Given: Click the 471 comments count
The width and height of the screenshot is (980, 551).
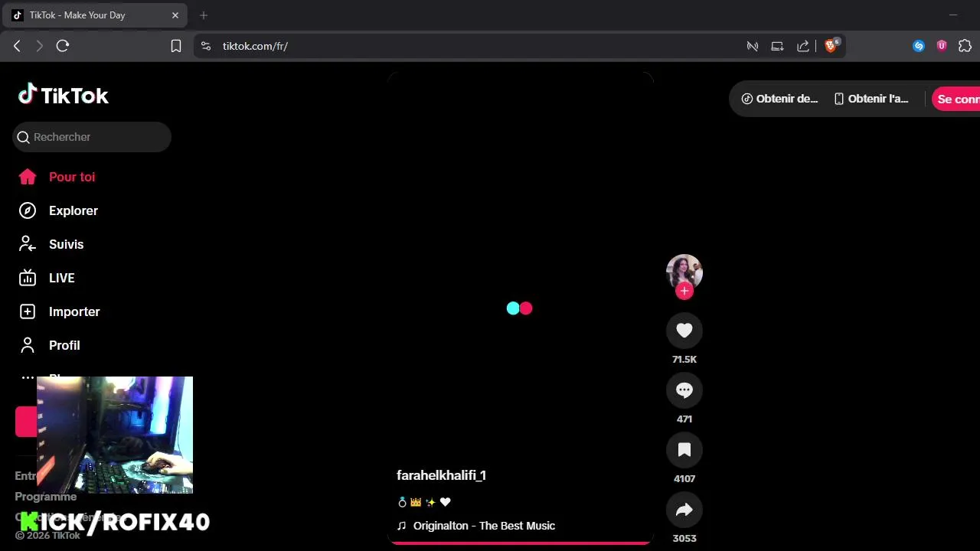Looking at the screenshot, I should (684, 419).
